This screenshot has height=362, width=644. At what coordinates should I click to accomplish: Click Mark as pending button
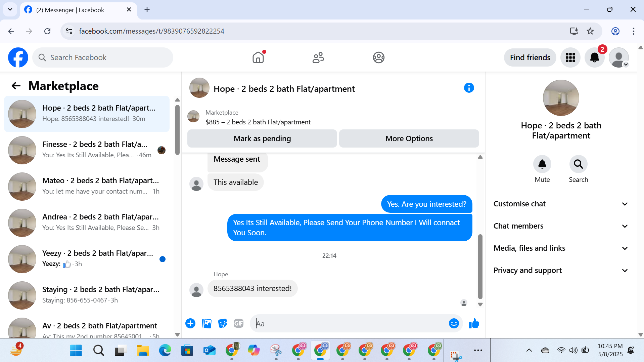point(262,138)
